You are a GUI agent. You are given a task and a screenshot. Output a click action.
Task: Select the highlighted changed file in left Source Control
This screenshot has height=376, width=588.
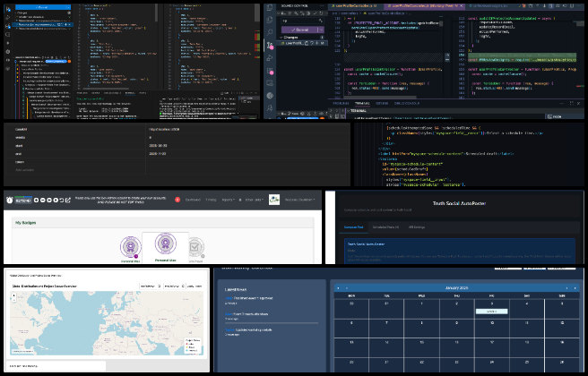43,24
